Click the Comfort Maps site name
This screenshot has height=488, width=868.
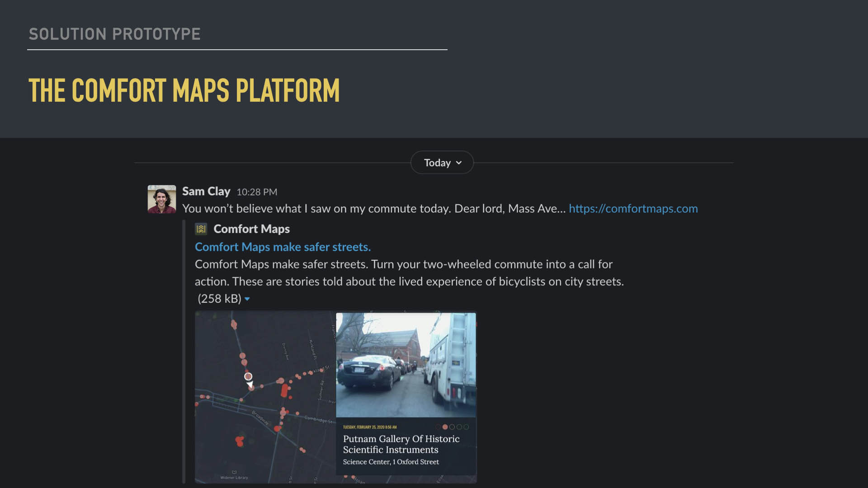[x=251, y=229]
